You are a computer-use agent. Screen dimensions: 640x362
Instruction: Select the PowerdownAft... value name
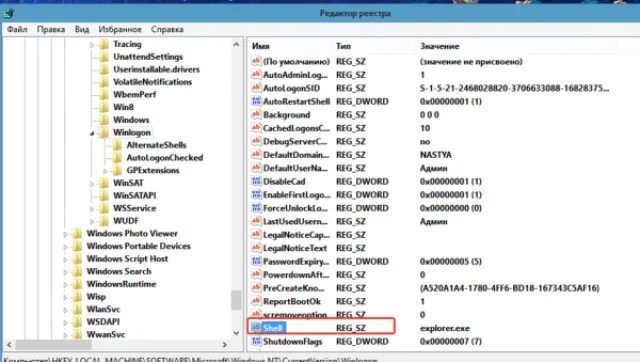pyautogui.click(x=296, y=275)
